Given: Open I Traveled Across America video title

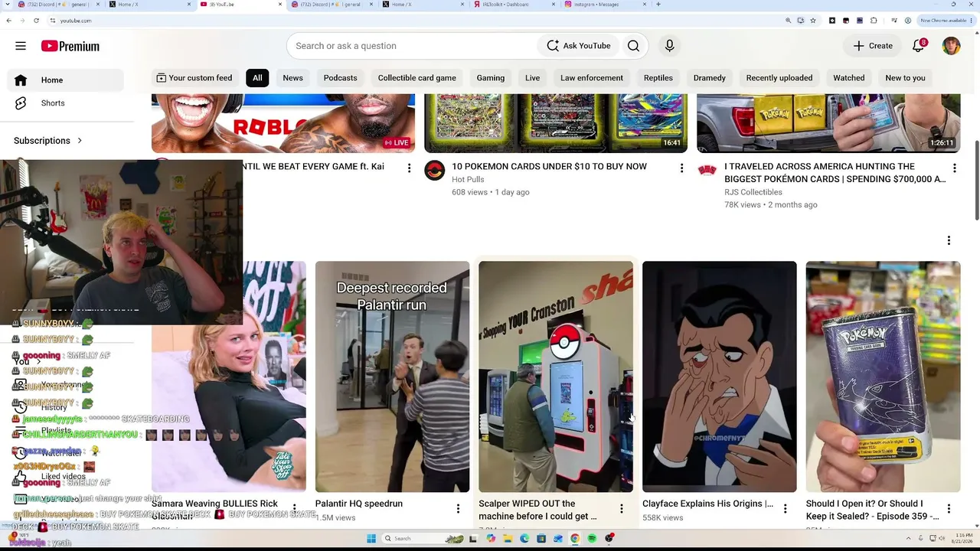Looking at the screenshot, I should coord(835,173).
